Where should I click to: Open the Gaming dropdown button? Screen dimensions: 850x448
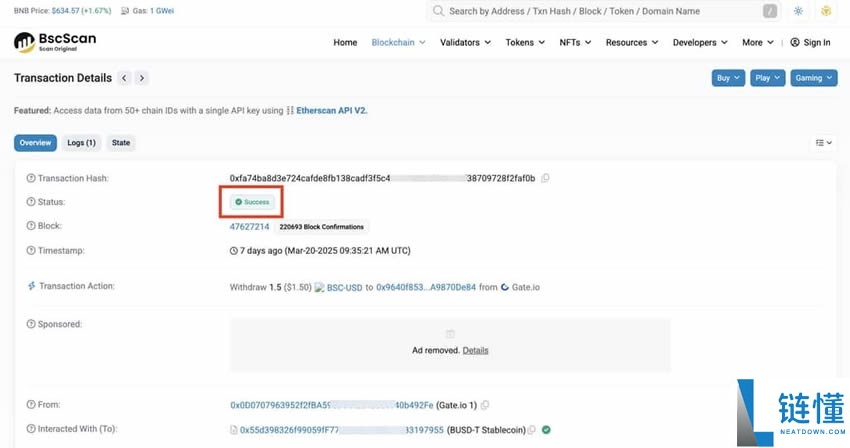pyautogui.click(x=813, y=78)
